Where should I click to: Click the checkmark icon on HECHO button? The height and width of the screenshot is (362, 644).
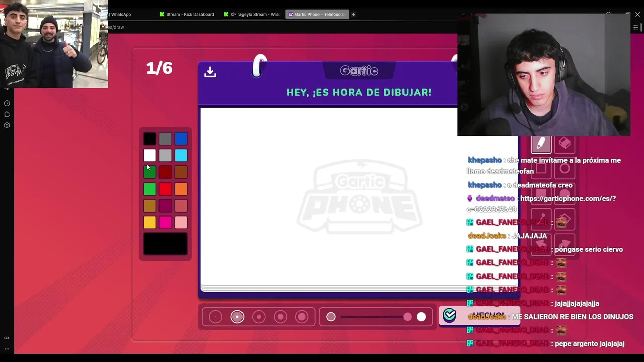pyautogui.click(x=449, y=315)
